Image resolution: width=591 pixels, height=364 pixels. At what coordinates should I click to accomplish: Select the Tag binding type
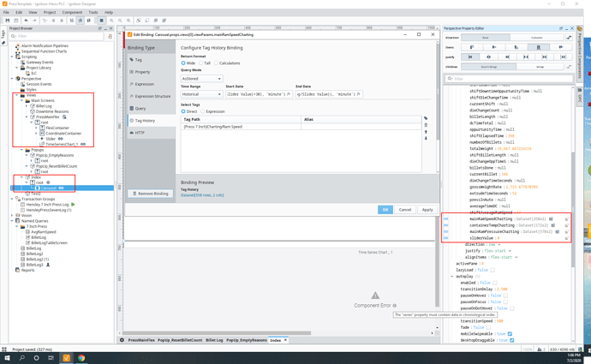[151, 60]
